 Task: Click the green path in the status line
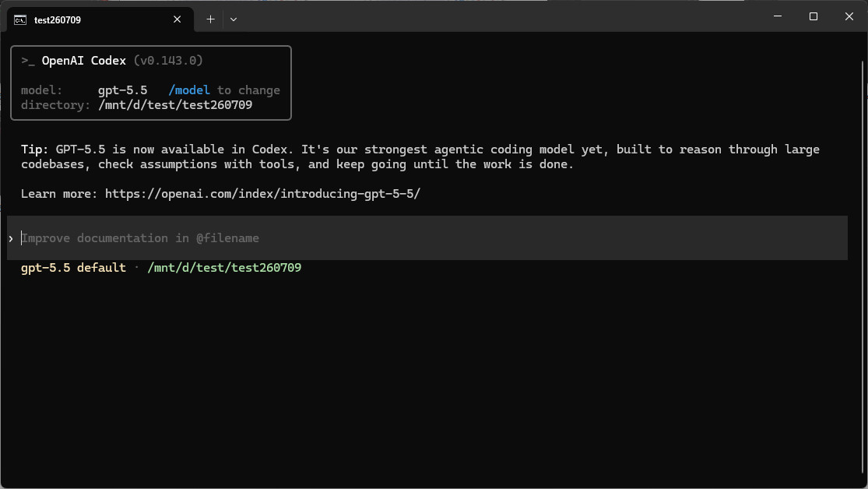[224, 268]
